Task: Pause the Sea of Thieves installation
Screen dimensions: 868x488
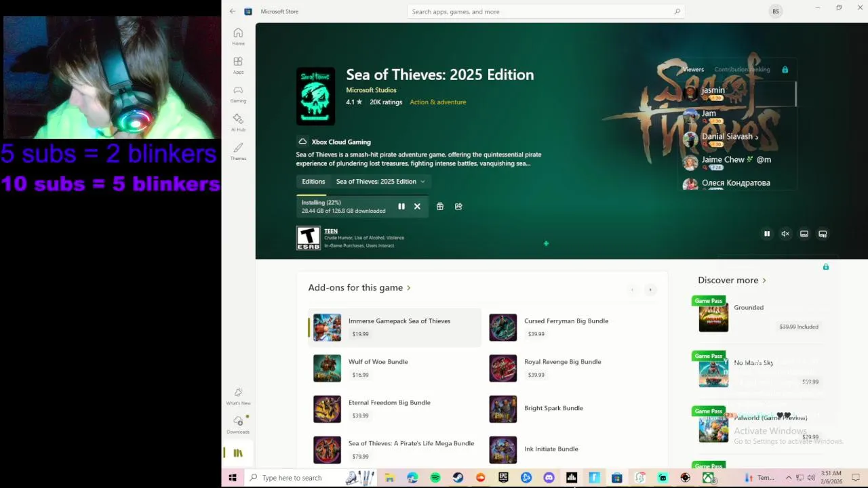Action: 401,206
